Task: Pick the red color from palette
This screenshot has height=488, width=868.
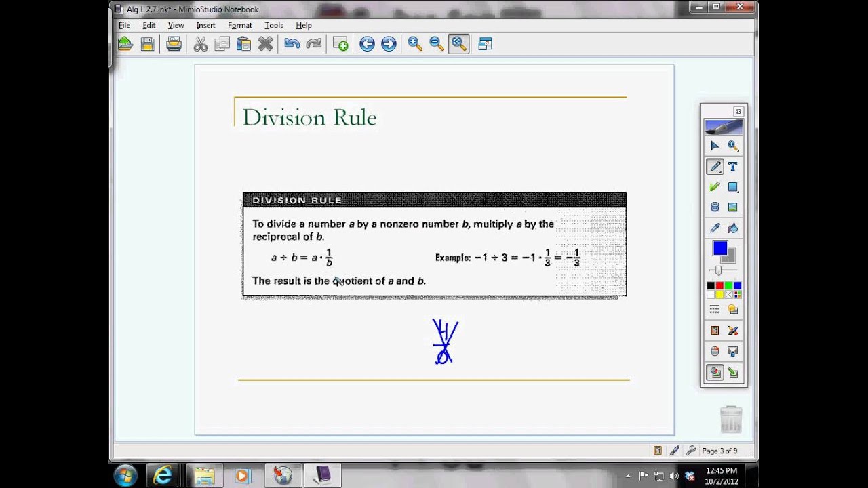Action: click(719, 286)
